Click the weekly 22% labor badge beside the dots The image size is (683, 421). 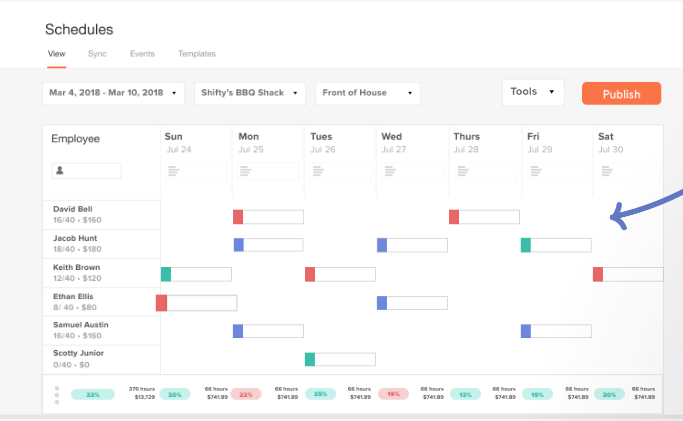[x=93, y=394]
